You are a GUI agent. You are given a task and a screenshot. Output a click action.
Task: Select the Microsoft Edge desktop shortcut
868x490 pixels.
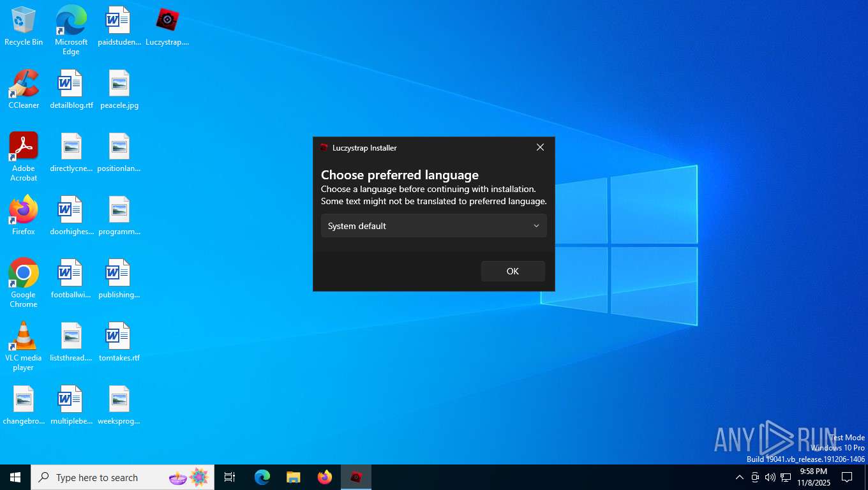(x=71, y=30)
